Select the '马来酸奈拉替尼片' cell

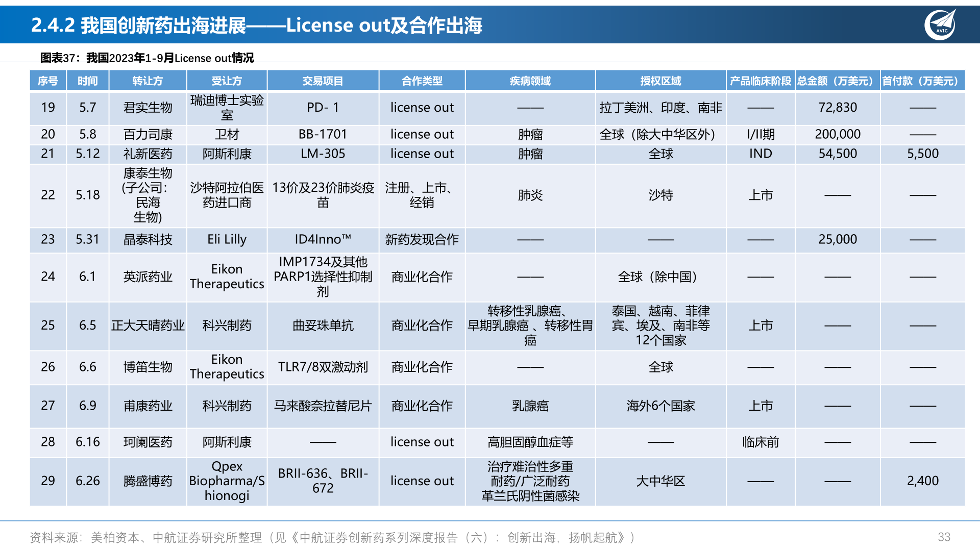pyautogui.click(x=323, y=406)
